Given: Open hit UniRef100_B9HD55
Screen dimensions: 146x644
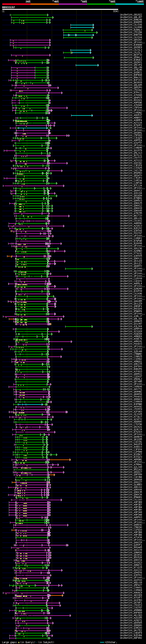Looking at the screenshot, I should (131, 22).
